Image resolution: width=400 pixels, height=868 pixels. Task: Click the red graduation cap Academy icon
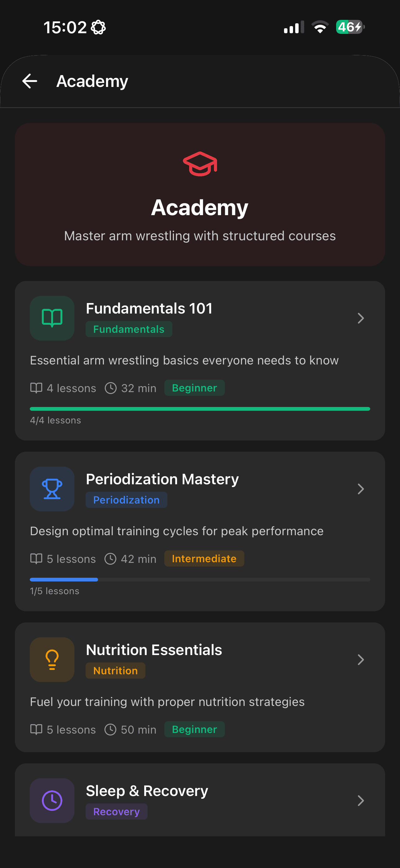pyautogui.click(x=200, y=165)
